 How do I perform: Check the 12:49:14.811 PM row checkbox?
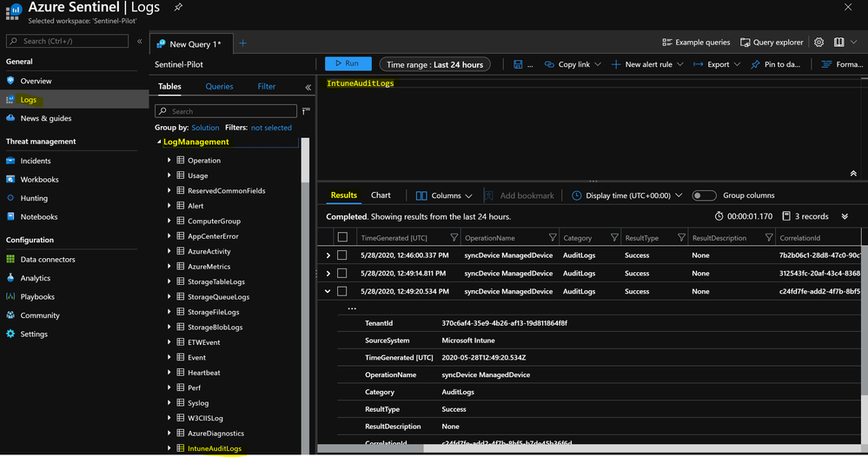pos(342,274)
